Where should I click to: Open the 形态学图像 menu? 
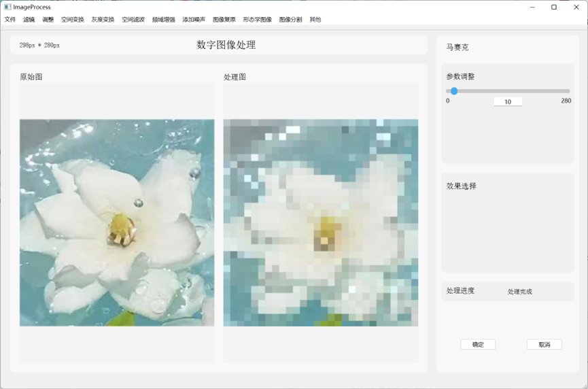pos(258,20)
